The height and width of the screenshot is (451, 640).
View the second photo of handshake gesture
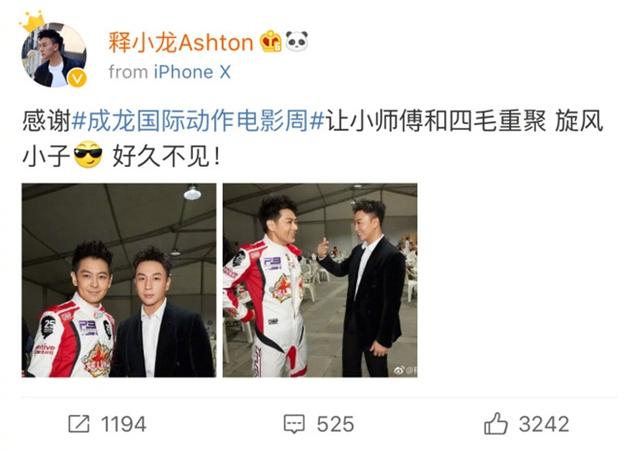(x=320, y=280)
